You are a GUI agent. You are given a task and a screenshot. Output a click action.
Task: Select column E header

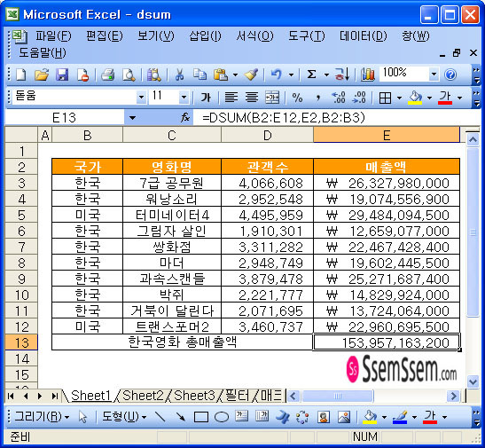pos(387,135)
